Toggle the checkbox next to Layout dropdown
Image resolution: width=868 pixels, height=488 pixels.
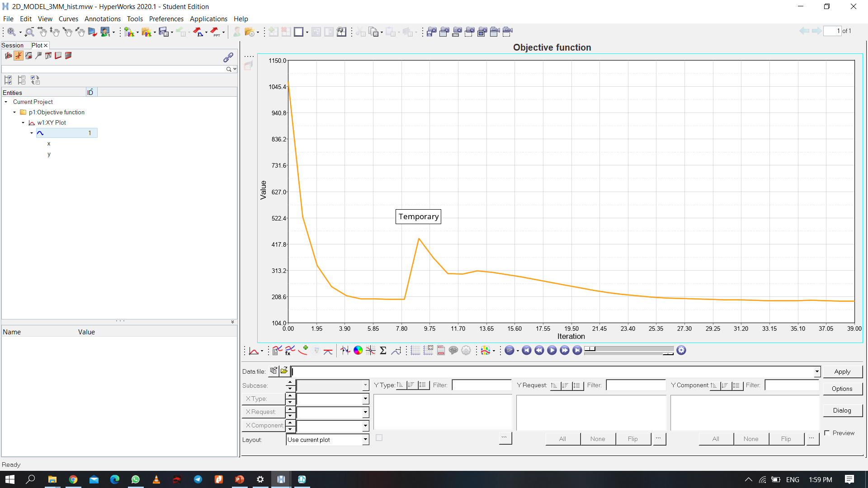[x=379, y=438]
